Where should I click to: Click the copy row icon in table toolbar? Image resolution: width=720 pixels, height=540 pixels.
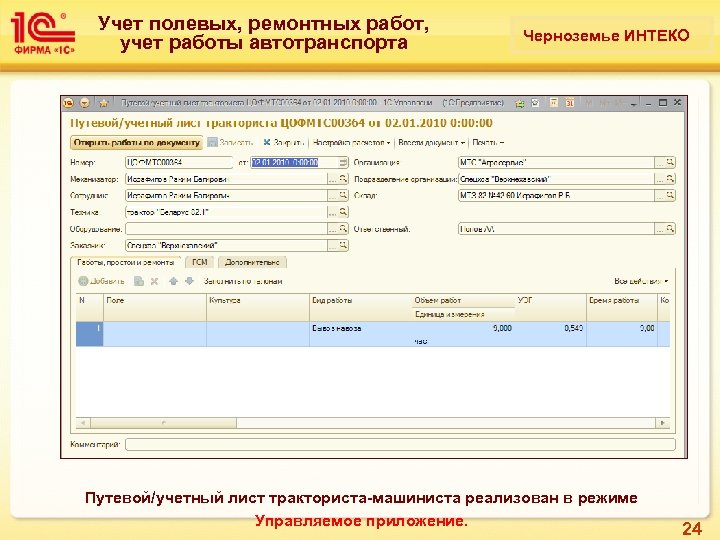[x=139, y=281]
